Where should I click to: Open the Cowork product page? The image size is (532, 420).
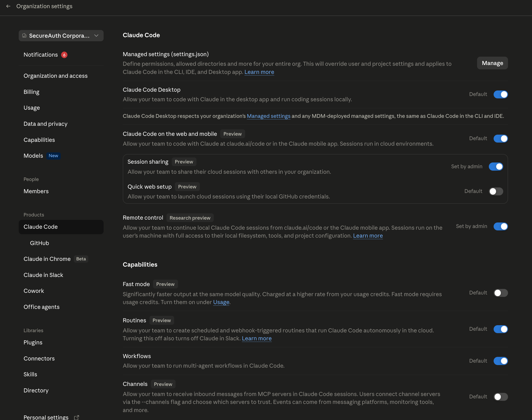click(x=61, y=291)
